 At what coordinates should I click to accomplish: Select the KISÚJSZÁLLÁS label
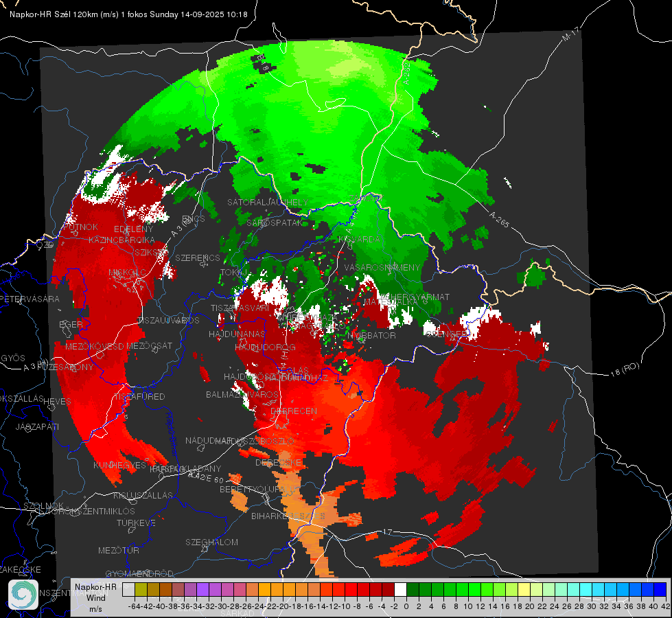[x=143, y=496]
